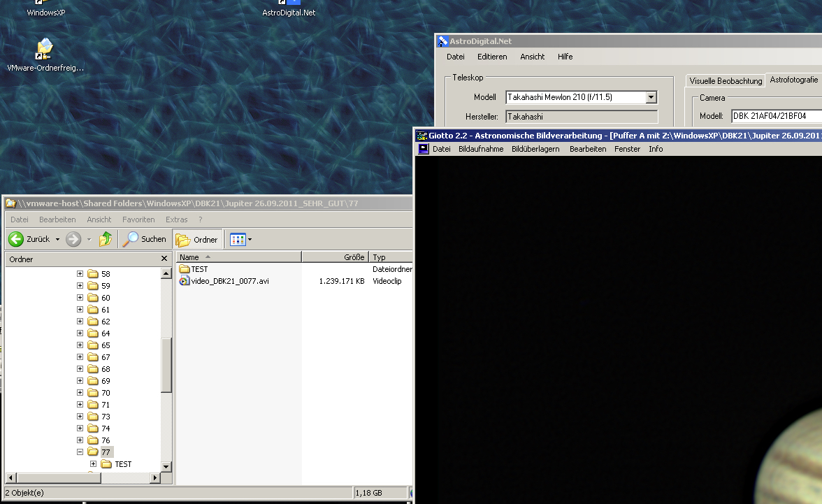Click the Giotto child-window icon beside Datei

pyautogui.click(x=424, y=149)
